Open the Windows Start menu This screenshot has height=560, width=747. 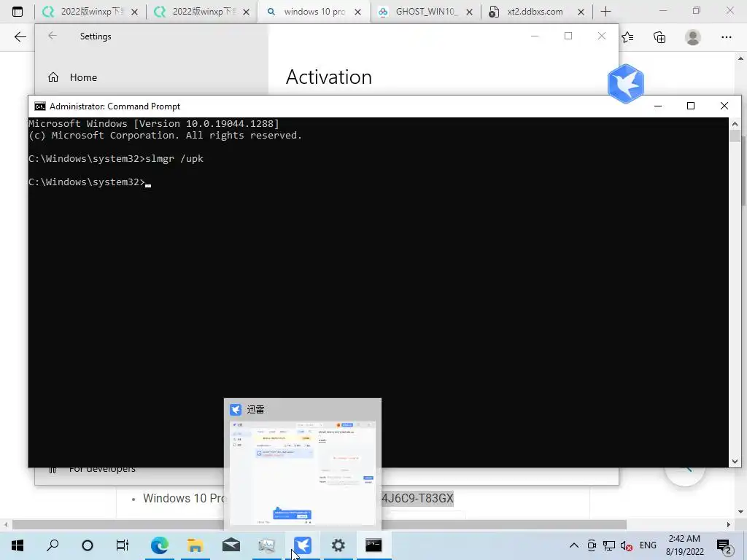pos(18,545)
